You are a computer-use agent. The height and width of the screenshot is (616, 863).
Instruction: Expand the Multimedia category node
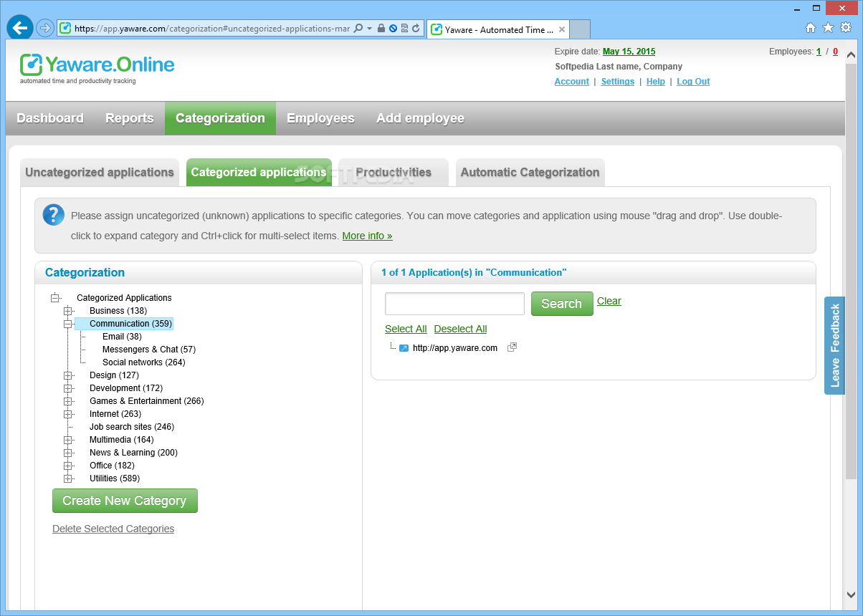68,440
